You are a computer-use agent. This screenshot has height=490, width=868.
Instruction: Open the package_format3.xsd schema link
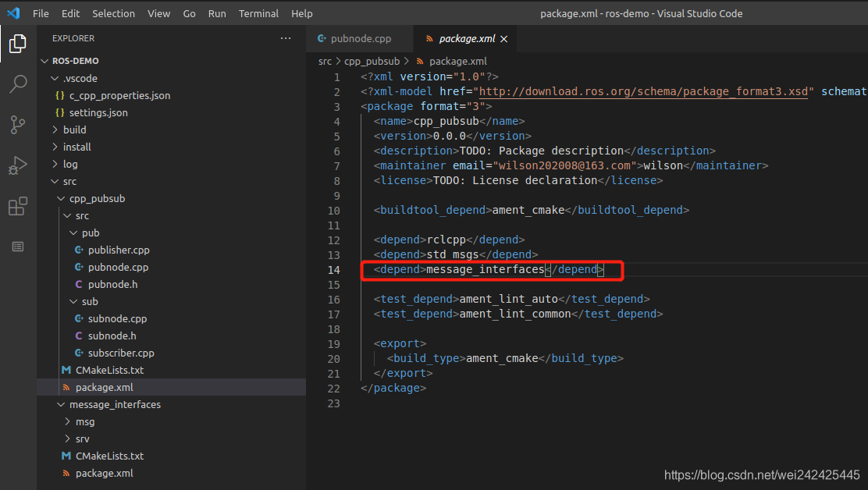tap(642, 91)
